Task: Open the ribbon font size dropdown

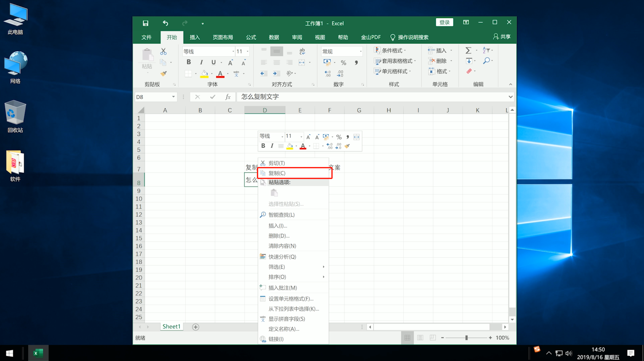Action: 247,51
